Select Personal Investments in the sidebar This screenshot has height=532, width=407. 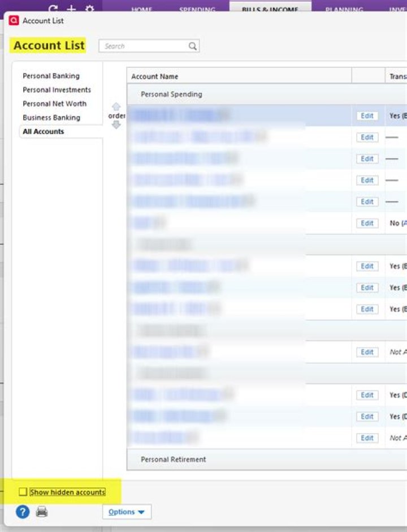point(57,90)
